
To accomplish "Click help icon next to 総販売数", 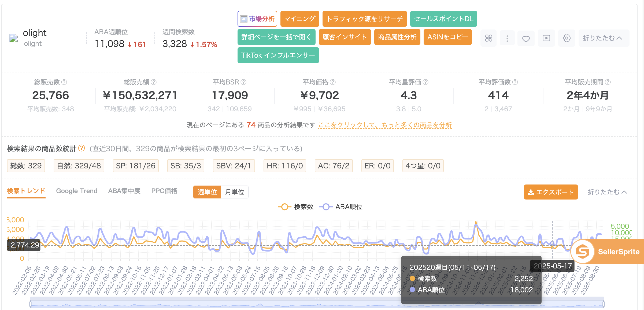I will click(x=64, y=82).
